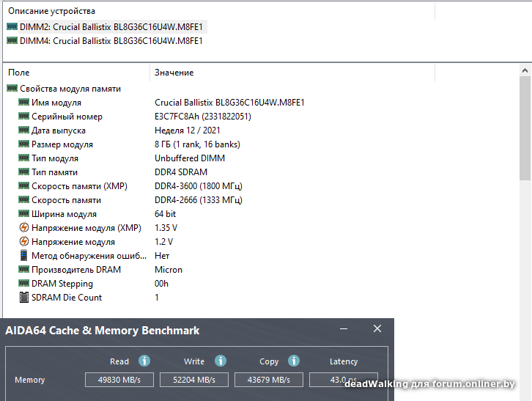This screenshot has height=401, width=532.
Task: Click the Memory Read value field 49830 MB/s
Action: pos(119,380)
